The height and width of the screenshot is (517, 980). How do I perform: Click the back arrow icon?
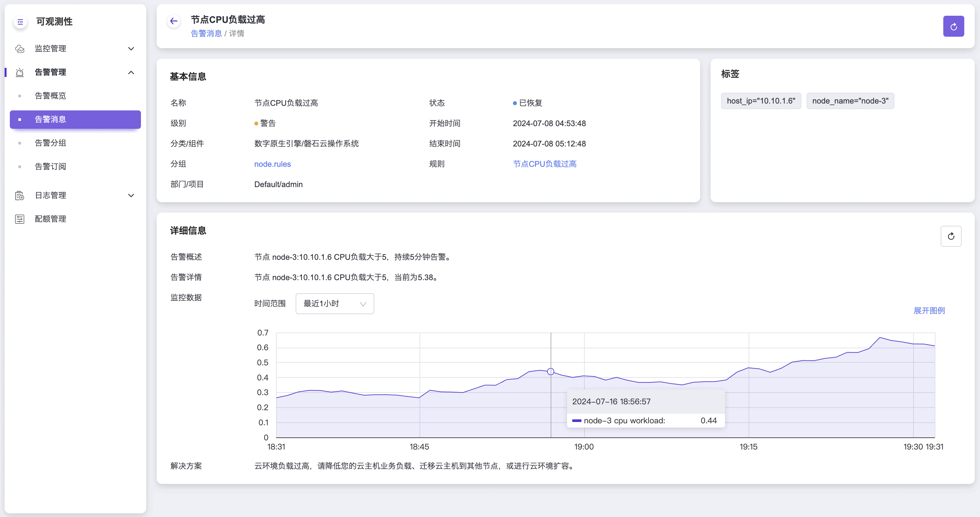pyautogui.click(x=174, y=21)
